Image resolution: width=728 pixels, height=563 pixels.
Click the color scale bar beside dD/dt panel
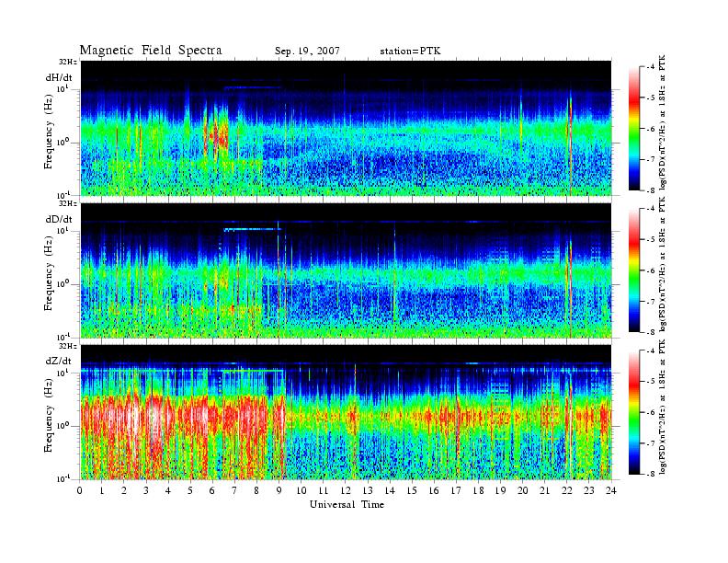tap(633, 270)
